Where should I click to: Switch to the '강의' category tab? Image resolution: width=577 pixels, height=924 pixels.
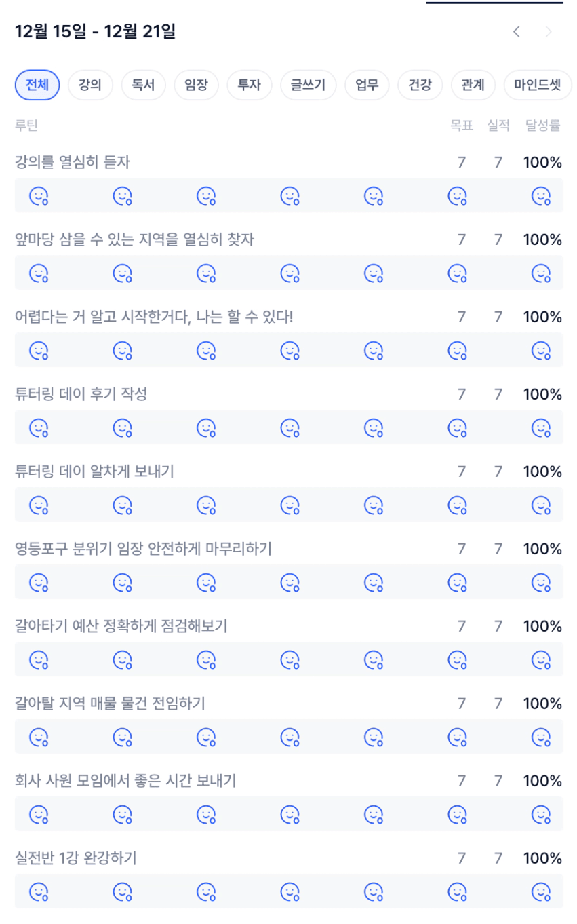pos(90,85)
